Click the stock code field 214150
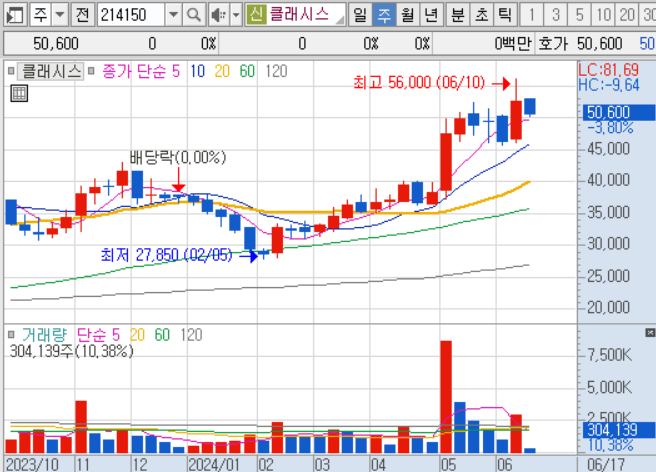Viewport: 656px width, 472px height. pos(131,15)
